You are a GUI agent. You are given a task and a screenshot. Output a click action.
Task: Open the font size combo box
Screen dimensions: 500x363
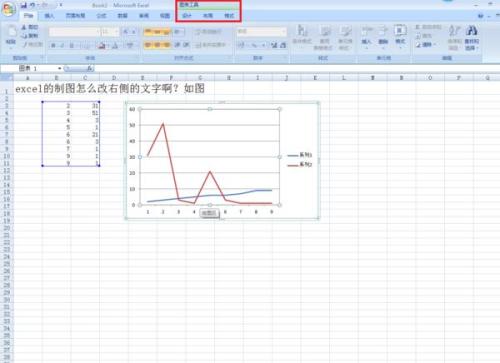tap(110, 32)
